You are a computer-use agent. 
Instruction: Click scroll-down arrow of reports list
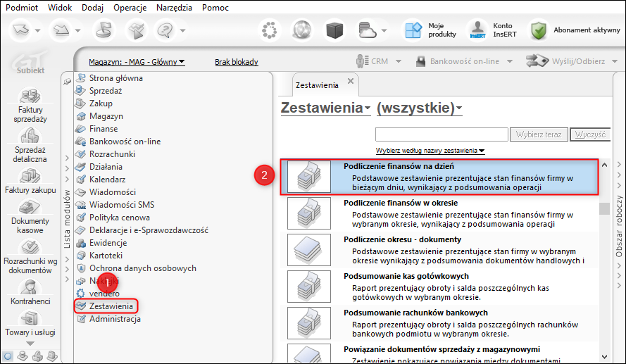pos(604,356)
